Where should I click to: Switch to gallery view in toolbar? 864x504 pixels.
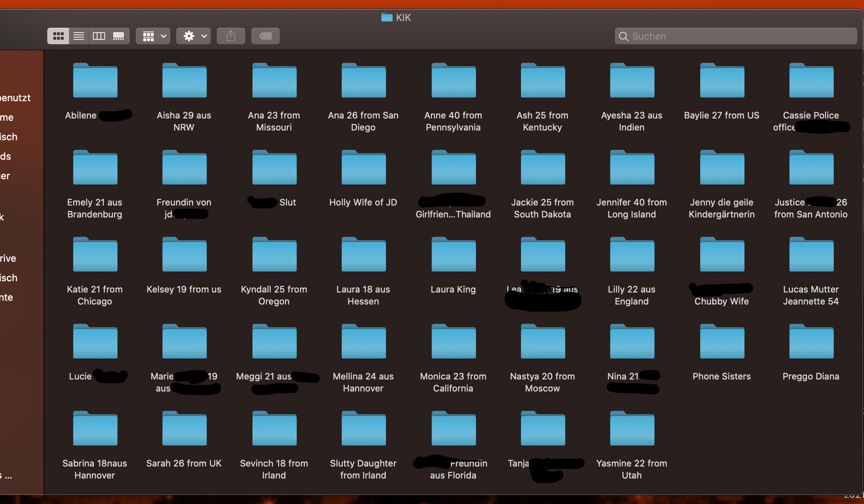click(x=119, y=36)
